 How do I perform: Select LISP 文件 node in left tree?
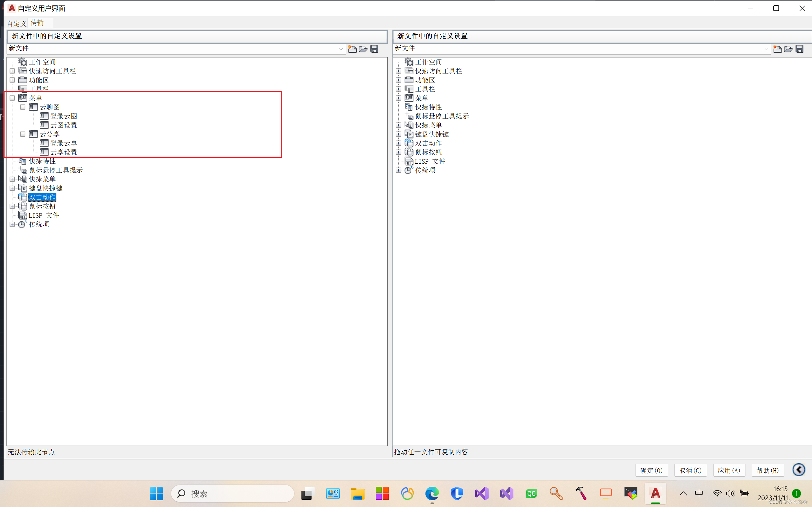click(44, 215)
